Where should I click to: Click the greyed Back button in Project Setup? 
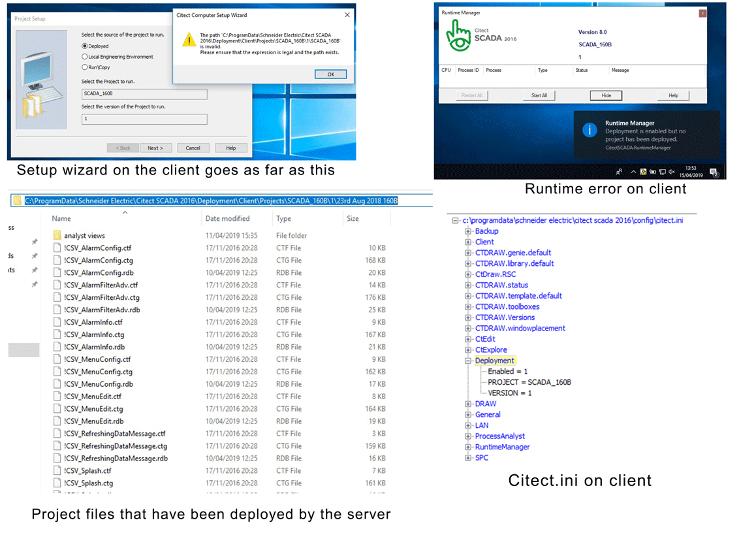(123, 148)
